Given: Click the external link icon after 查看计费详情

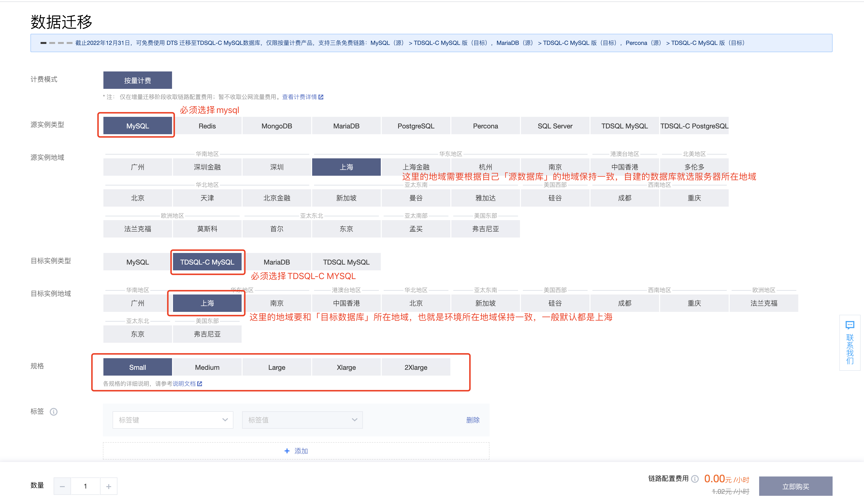Looking at the screenshot, I should [x=321, y=97].
